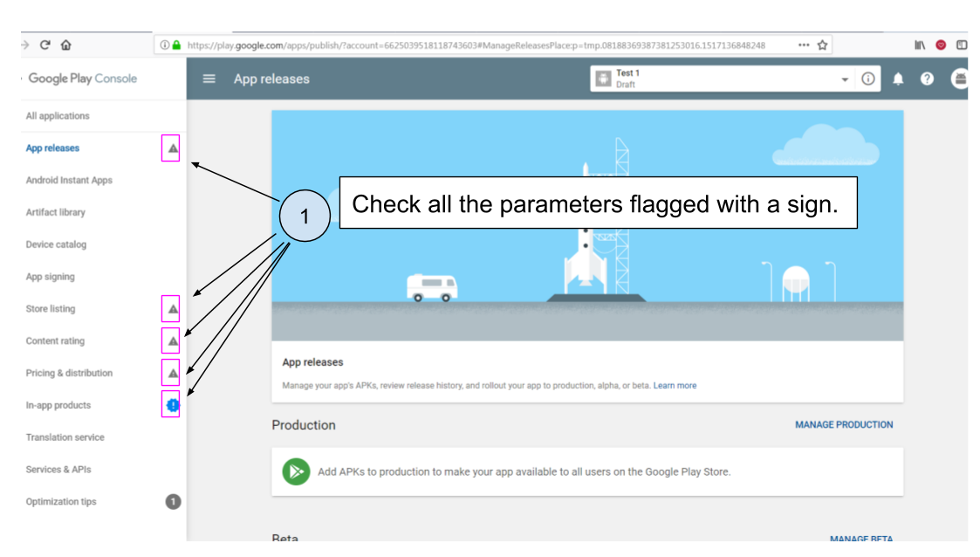The width and height of the screenshot is (980, 557).
Task: Click the info icon beside app selector
Action: tap(868, 79)
